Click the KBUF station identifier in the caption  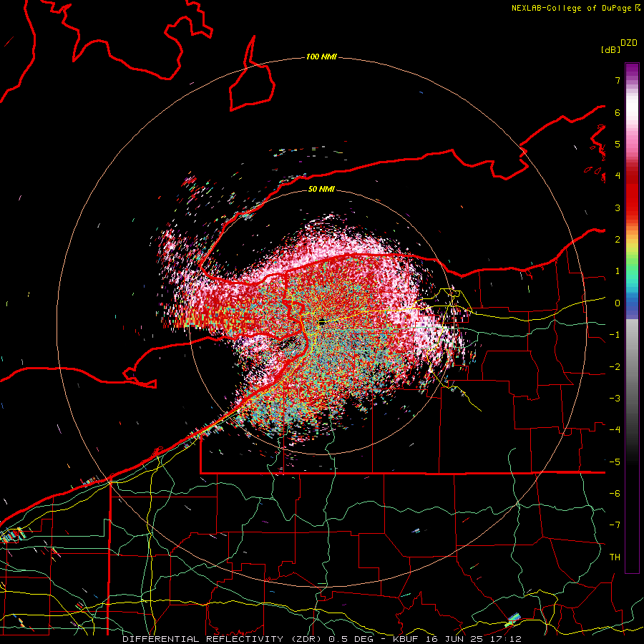point(404,639)
